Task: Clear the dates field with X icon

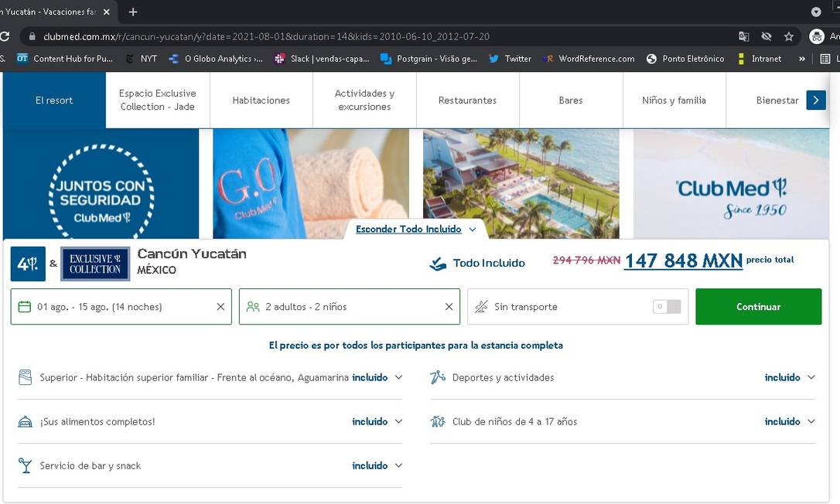Action: [x=220, y=307]
